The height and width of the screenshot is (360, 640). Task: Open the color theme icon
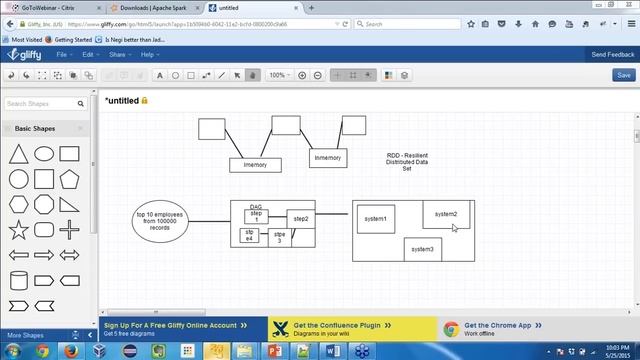[389, 76]
